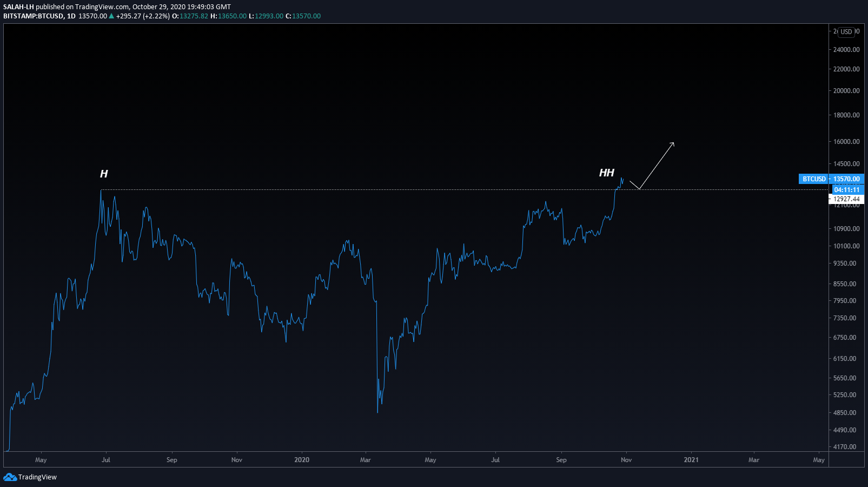Click the 22000.00 price axis label
Image resolution: width=868 pixels, height=487 pixels.
pyautogui.click(x=846, y=69)
